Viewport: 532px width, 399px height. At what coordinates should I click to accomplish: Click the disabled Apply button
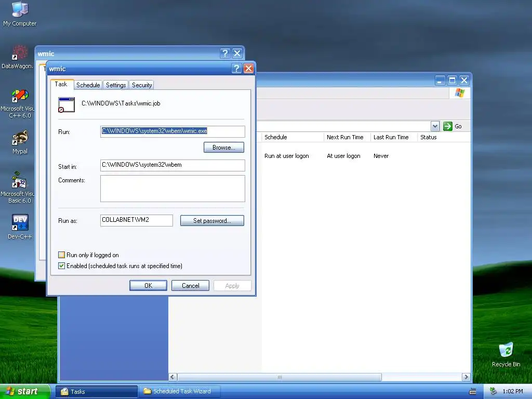[x=232, y=286]
